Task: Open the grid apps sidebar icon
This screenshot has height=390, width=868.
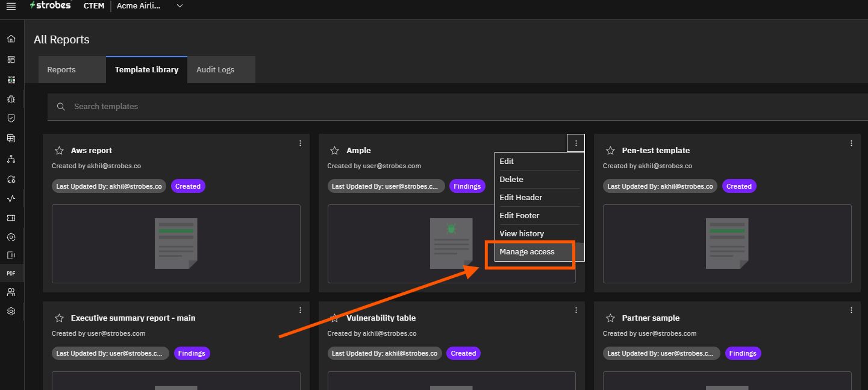Action: point(11,80)
